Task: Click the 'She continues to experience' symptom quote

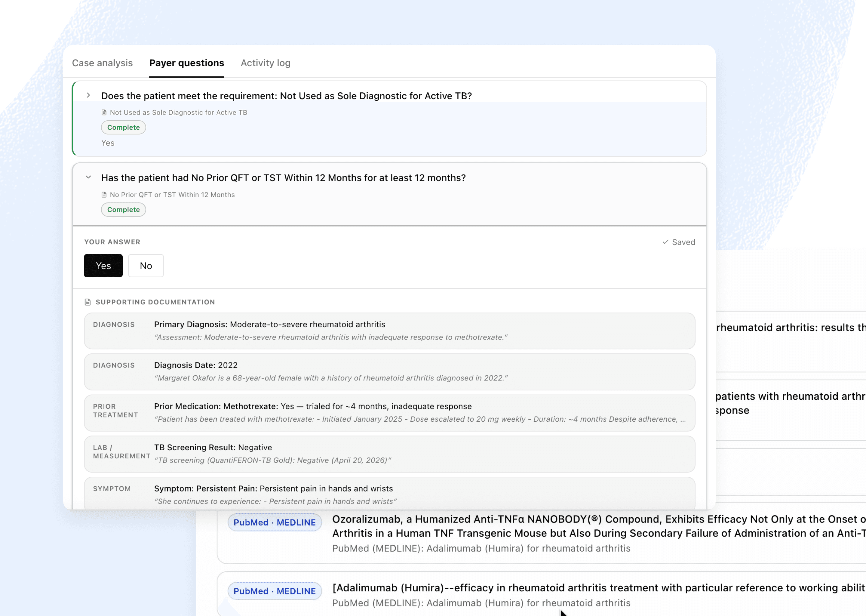Action: click(x=275, y=501)
